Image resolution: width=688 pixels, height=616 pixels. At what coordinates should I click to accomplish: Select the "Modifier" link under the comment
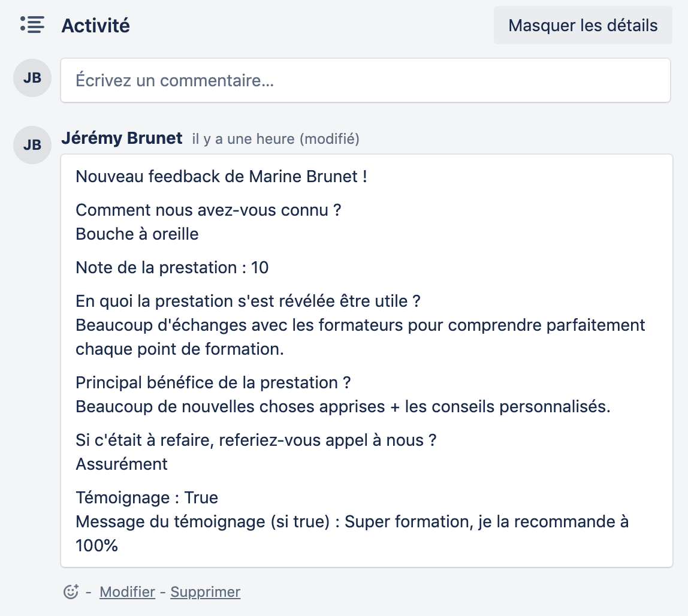click(x=127, y=592)
